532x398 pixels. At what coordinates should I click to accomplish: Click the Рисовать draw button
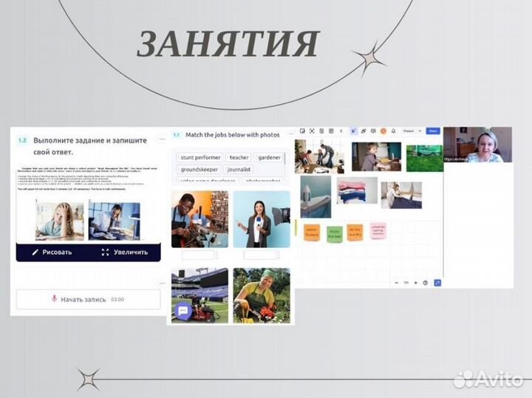coord(52,253)
